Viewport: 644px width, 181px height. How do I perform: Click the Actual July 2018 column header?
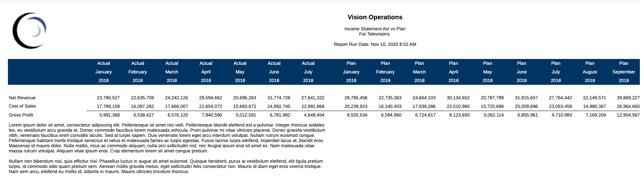pos(308,72)
